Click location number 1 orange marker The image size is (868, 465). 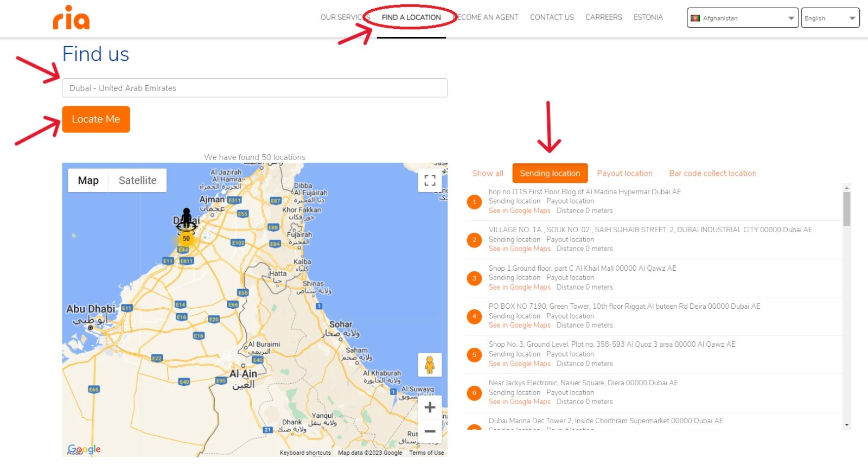pyautogui.click(x=474, y=202)
